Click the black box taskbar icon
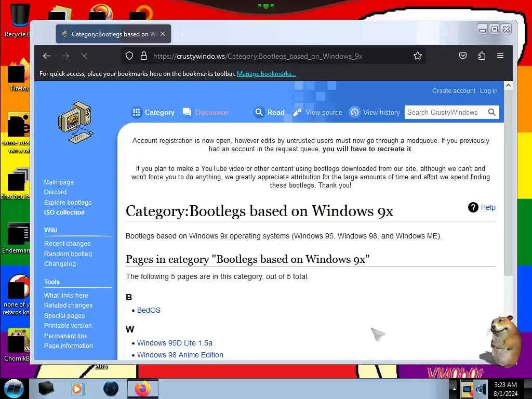Image resolution: width=532 pixels, height=399 pixels. (46, 389)
